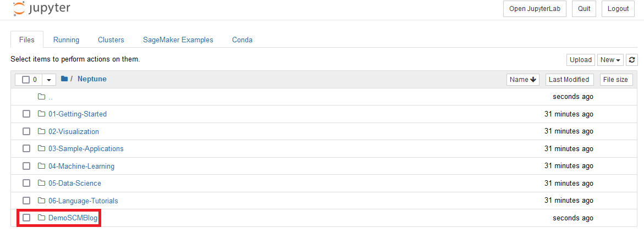This screenshot has height=233, width=644.
Task: Click the folder icon beside 01-Getting-Started
Action: (x=41, y=114)
